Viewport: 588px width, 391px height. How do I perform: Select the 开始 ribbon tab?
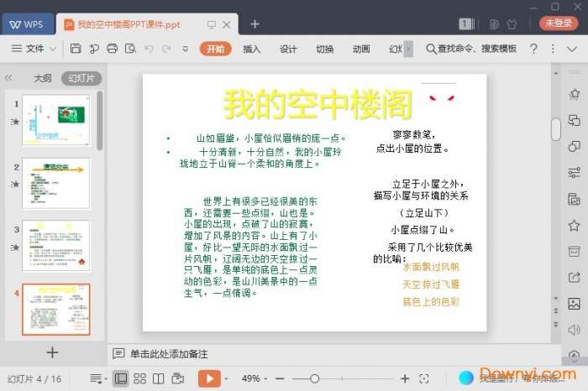[215, 49]
